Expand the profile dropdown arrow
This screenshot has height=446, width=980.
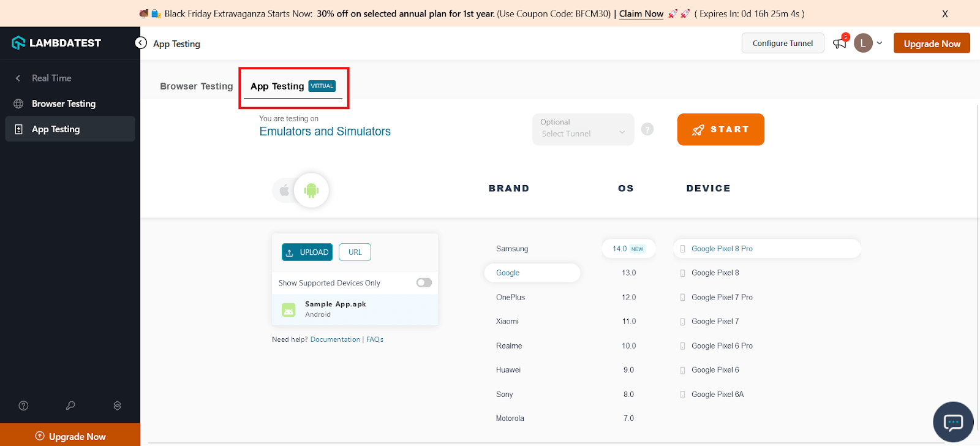(880, 43)
